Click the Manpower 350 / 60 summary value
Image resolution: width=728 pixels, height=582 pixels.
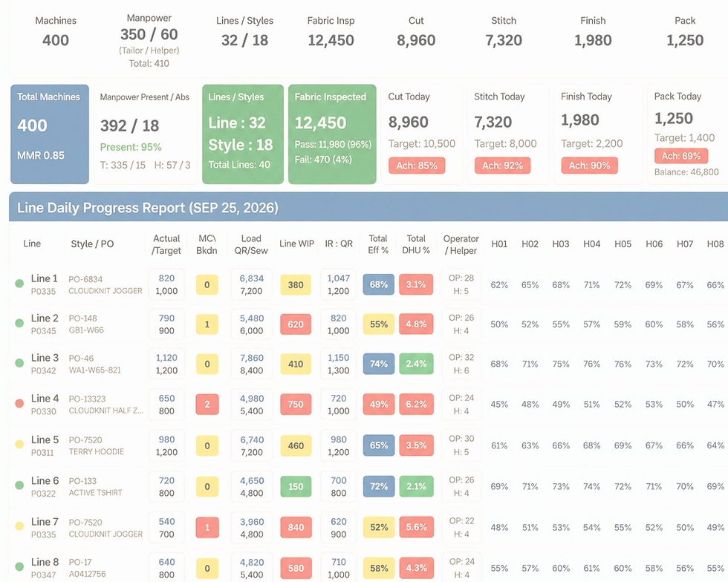point(149,34)
